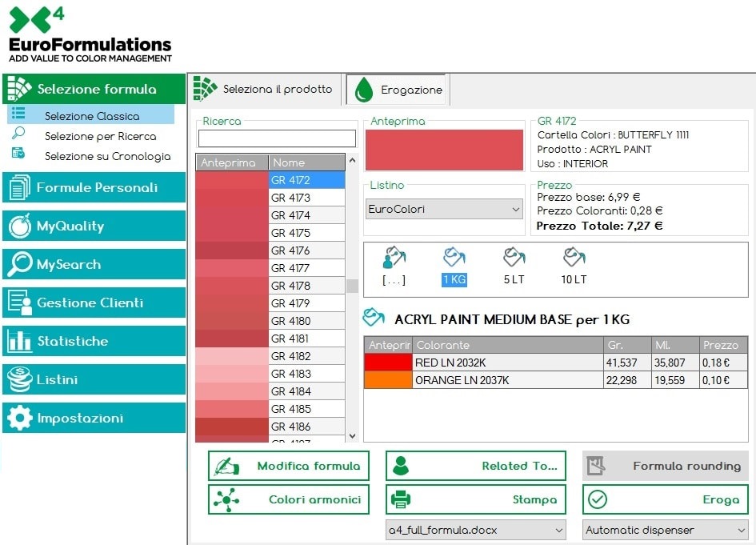This screenshot has height=545, width=756.
Task: Select the GR 4176 row in color list
Action: click(x=270, y=250)
